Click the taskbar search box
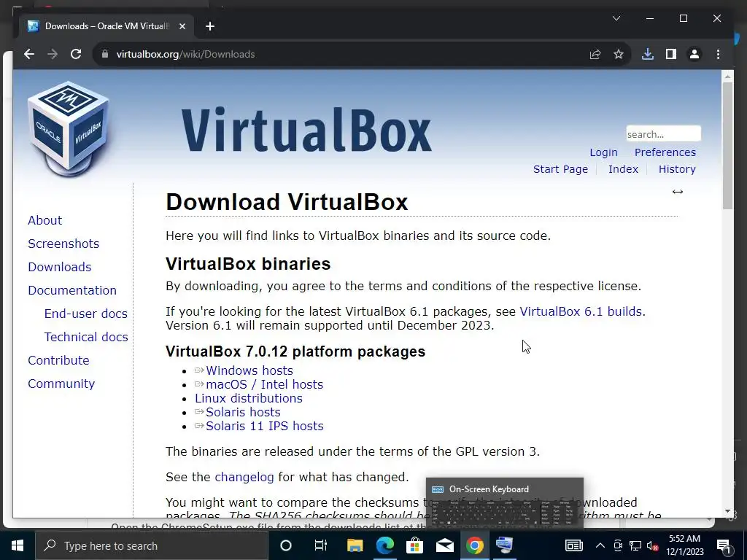Image resolution: width=747 pixels, height=560 pixels. point(152,545)
